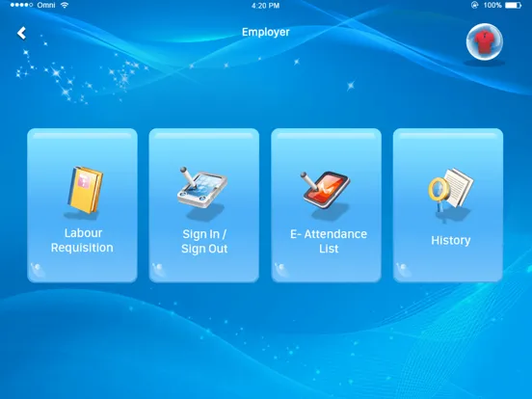This screenshot has height=399, width=532.
Task: Click the tablet stylus Sign In icon
Action: (x=202, y=187)
